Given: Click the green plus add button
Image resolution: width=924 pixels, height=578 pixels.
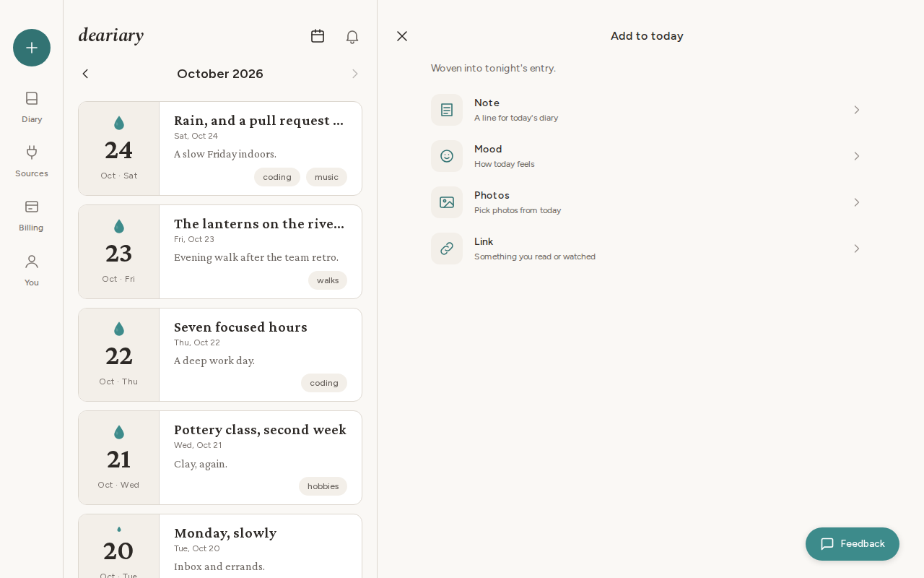Looking at the screenshot, I should [32, 48].
